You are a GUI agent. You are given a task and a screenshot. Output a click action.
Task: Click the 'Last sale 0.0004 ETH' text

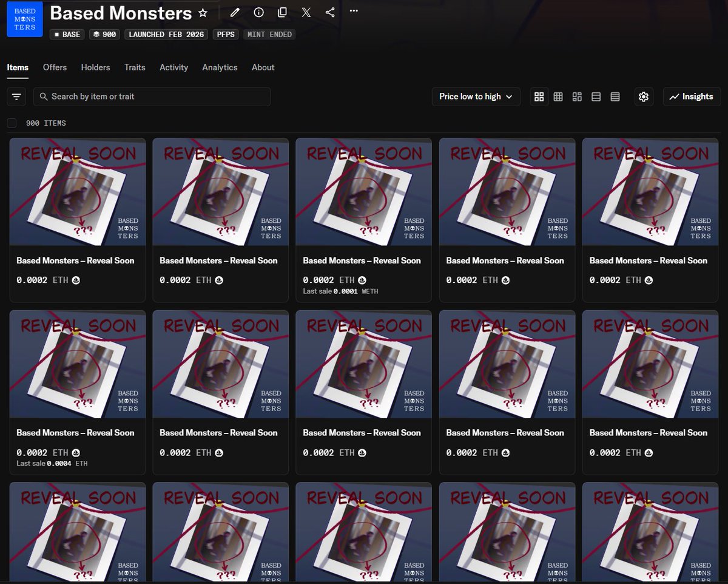(52, 464)
